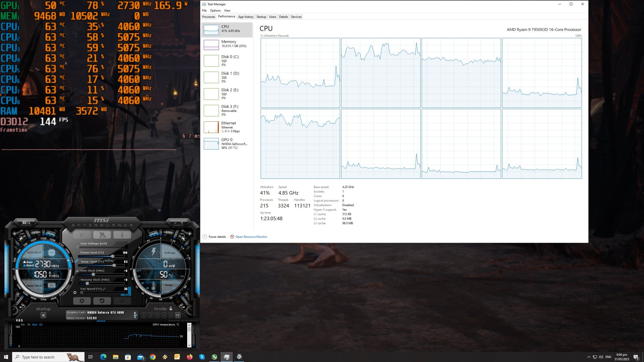Click the Power Limit slider handle
Viewport: 644px width, 362px height.
(113, 256)
